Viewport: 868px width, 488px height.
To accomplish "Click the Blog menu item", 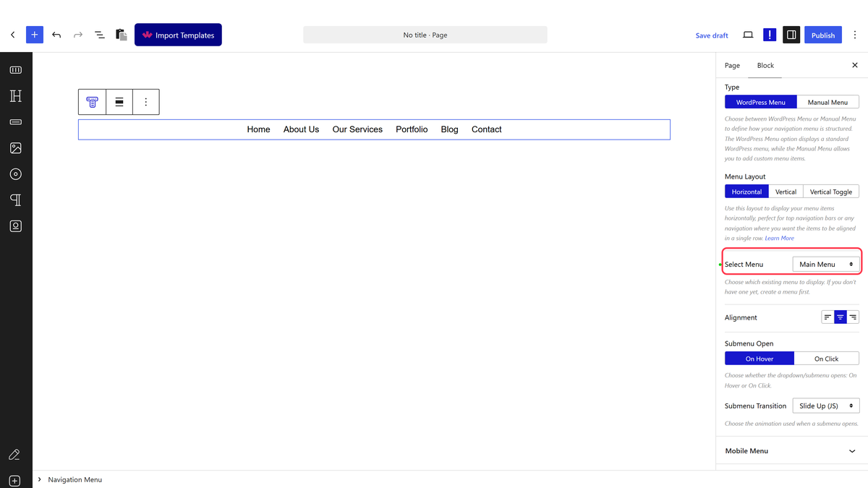I will (x=449, y=129).
